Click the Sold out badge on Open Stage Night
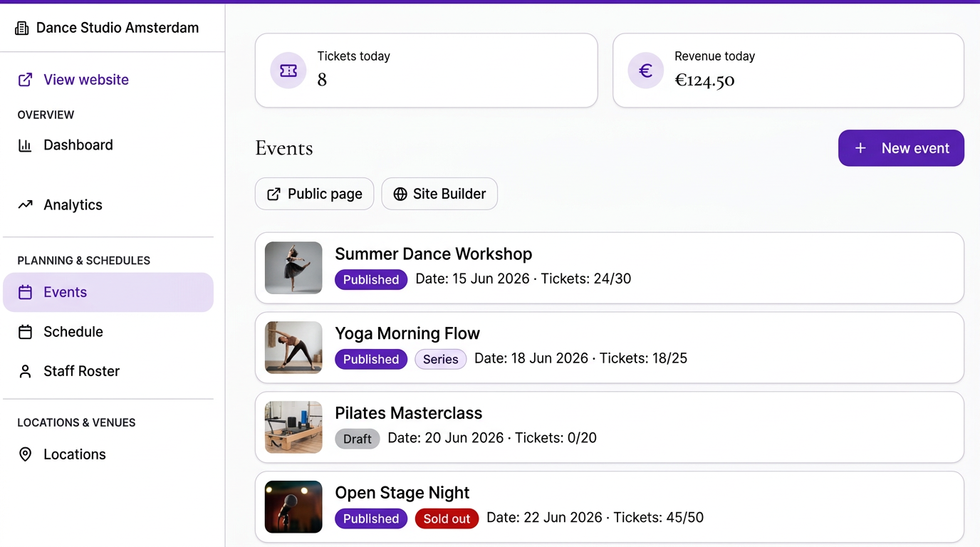 (x=447, y=519)
